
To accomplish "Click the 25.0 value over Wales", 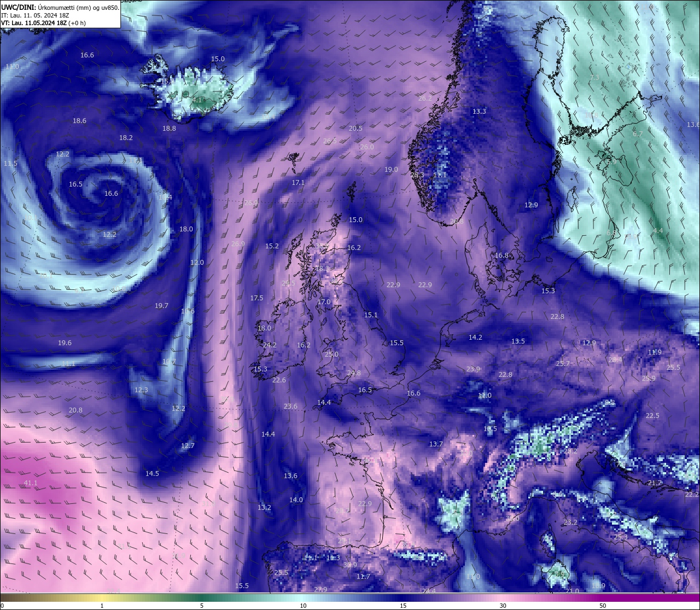I will pyautogui.click(x=331, y=355).
